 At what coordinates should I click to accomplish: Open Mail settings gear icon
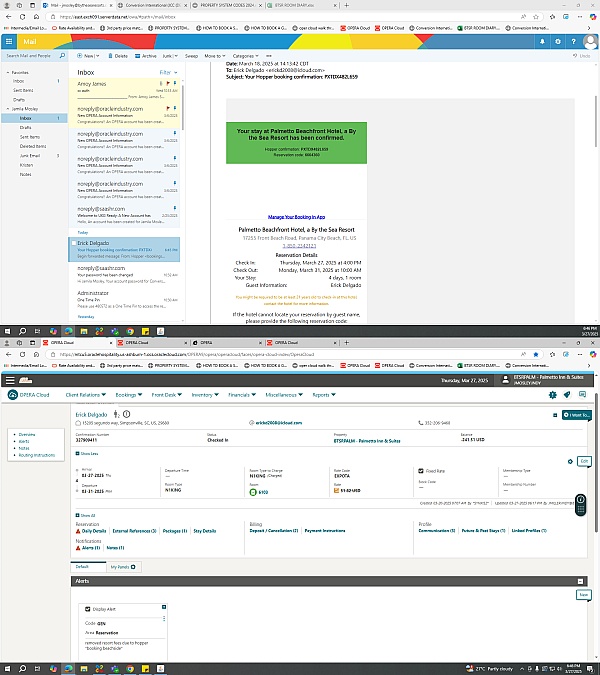point(558,42)
